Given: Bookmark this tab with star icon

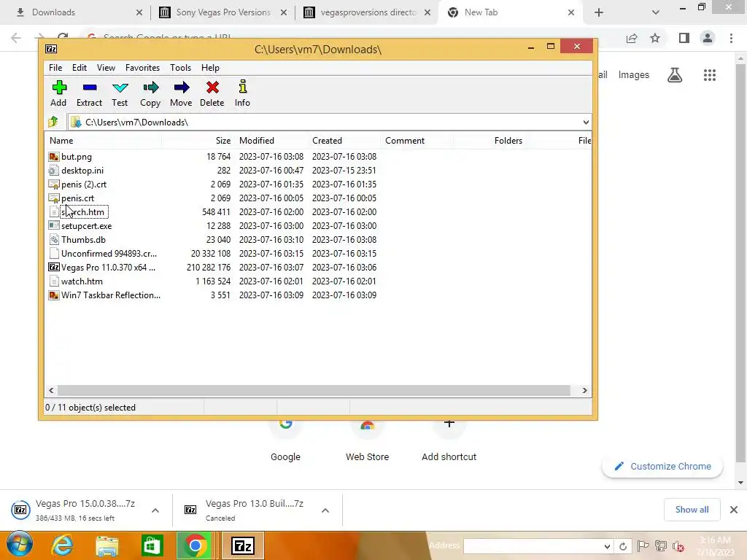Looking at the screenshot, I should pos(655,38).
